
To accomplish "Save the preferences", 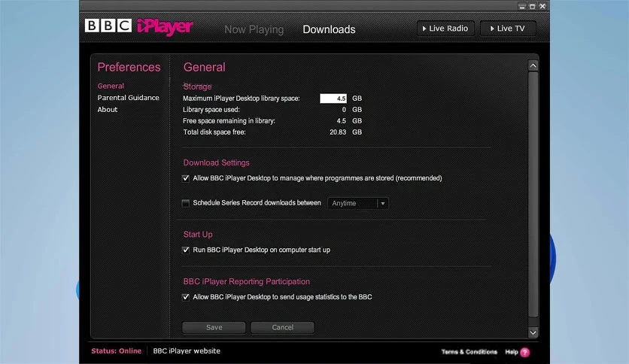I will [x=214, y=327].
